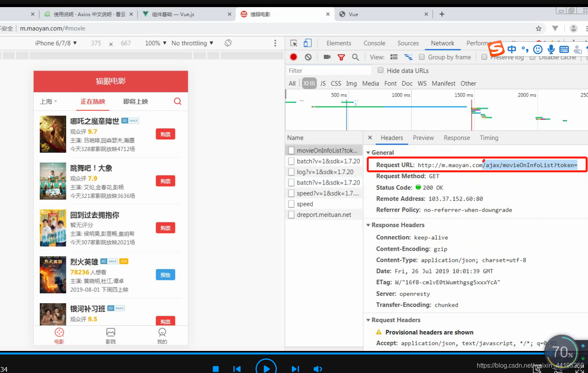The height and width of the screenshot is (373, 588).
Task: Click the network Filter input field
Action: click(329, 71)
